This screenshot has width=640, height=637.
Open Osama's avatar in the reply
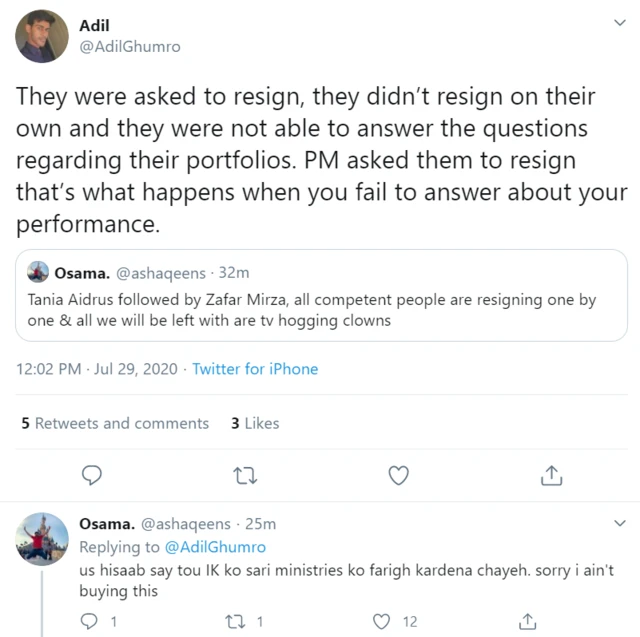coord(42,544)
